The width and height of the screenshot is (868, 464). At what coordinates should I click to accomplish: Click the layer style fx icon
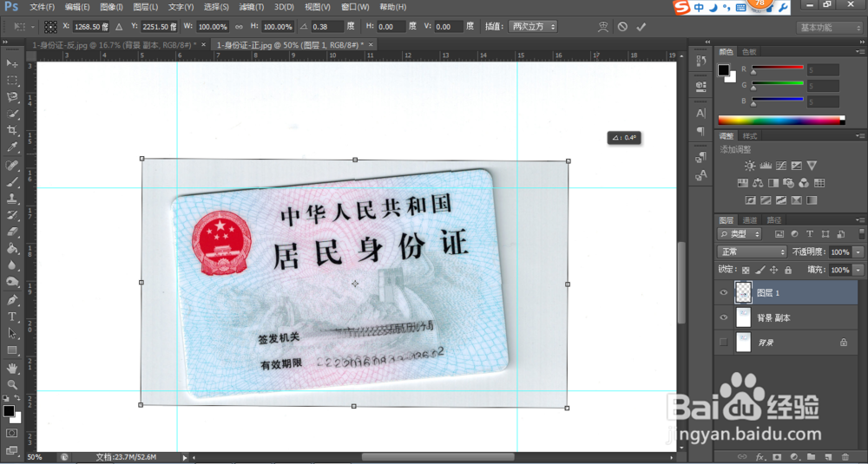pyautogui.click(x=760, y=456)
